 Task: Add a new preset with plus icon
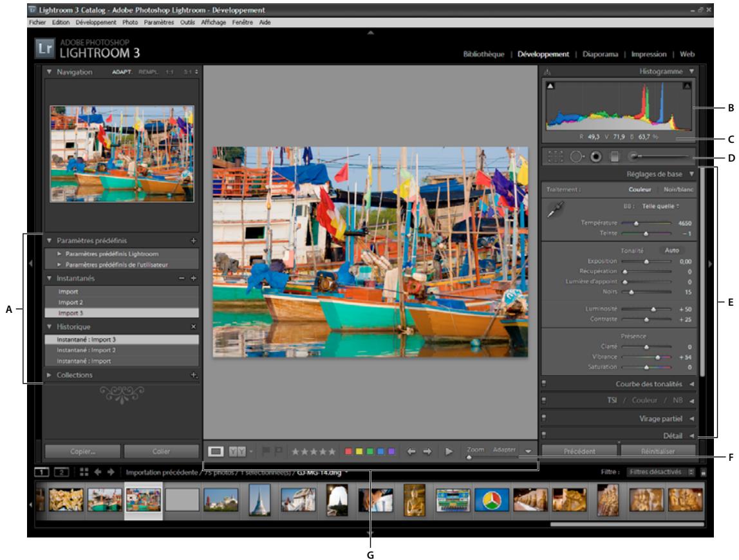(193, 240)
